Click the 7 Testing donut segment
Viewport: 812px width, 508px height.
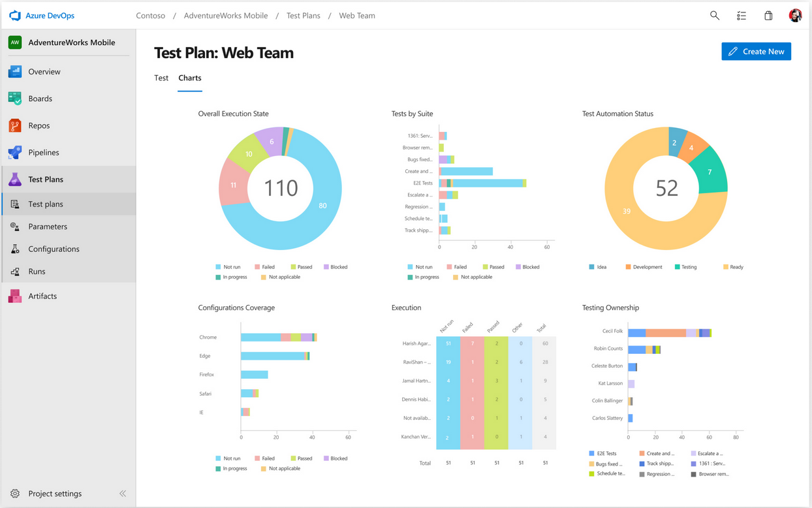[x=710, y=172]
